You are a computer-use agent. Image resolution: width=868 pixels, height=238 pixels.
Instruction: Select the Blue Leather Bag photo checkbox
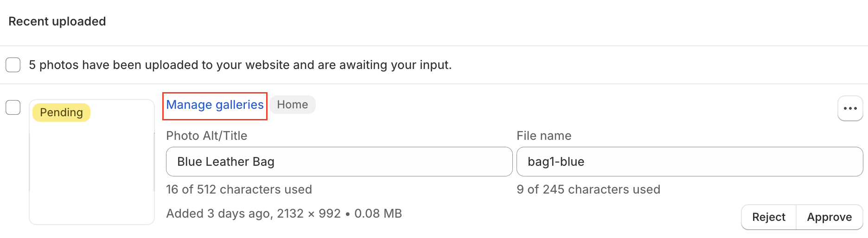coord(13,107)
